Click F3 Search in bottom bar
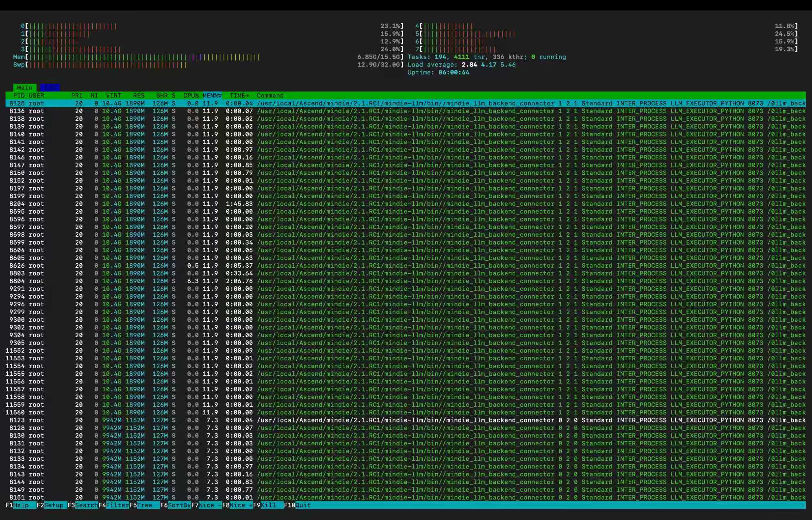The height and width of the screenshot is (520, 812). coord(86,505)
